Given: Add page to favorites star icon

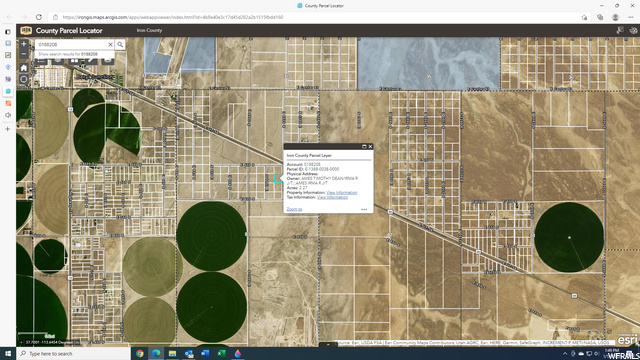Looking at the screenshot, I should click(x=584, y=17).
